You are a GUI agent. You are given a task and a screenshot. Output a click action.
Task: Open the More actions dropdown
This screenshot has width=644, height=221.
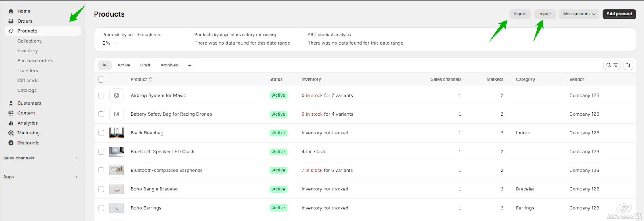(x=579, y=14)
